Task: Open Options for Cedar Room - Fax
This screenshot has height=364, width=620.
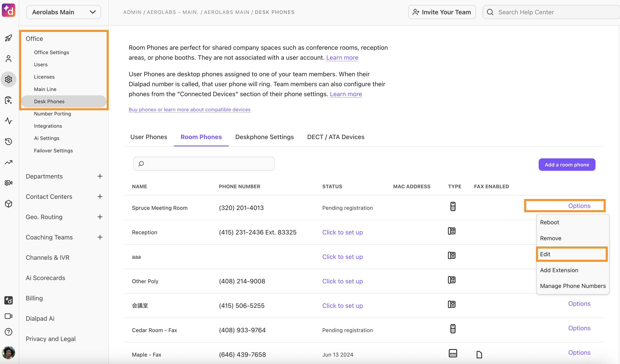Action: point(579,328)
